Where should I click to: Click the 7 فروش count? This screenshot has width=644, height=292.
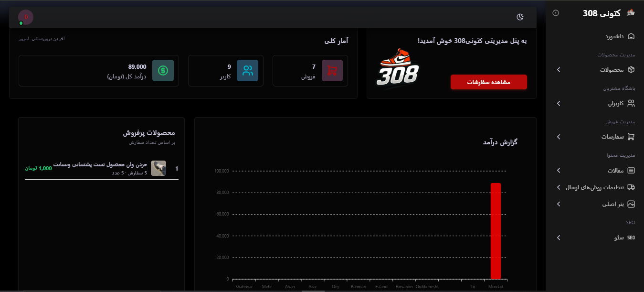(x=314, y=66)
